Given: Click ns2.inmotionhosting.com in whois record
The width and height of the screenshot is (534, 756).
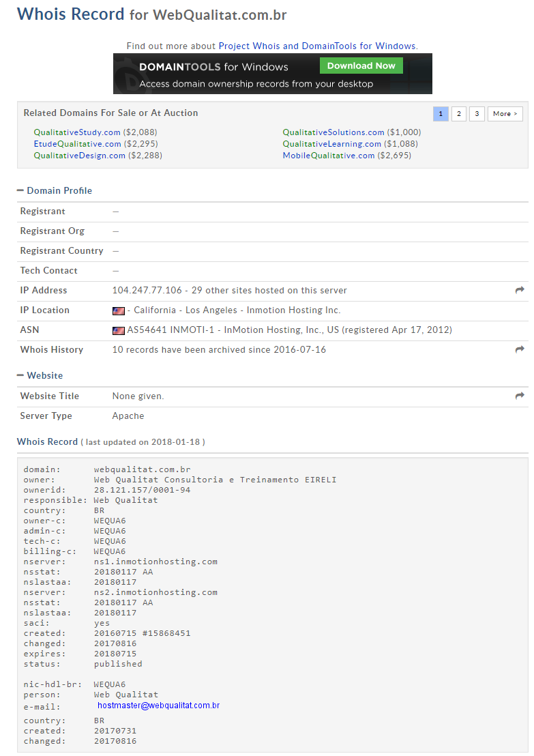Looking at the screenshot, I should point(155,592).
